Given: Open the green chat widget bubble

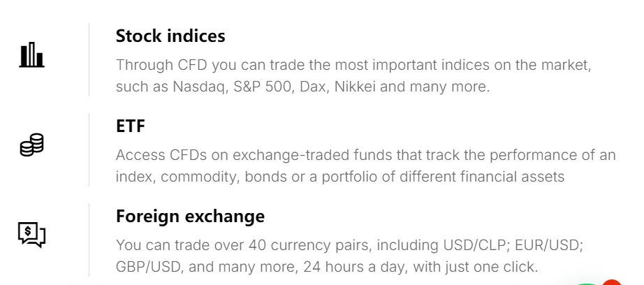Looking at the screenshot, I should coord(587,282).
